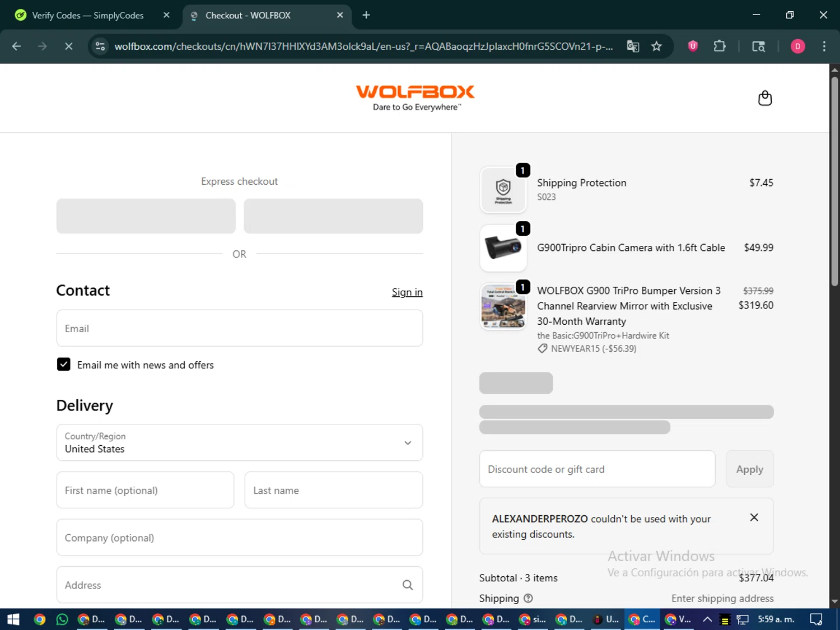
Task: Click the $319.60 discounted price
Action: (755, 305)
